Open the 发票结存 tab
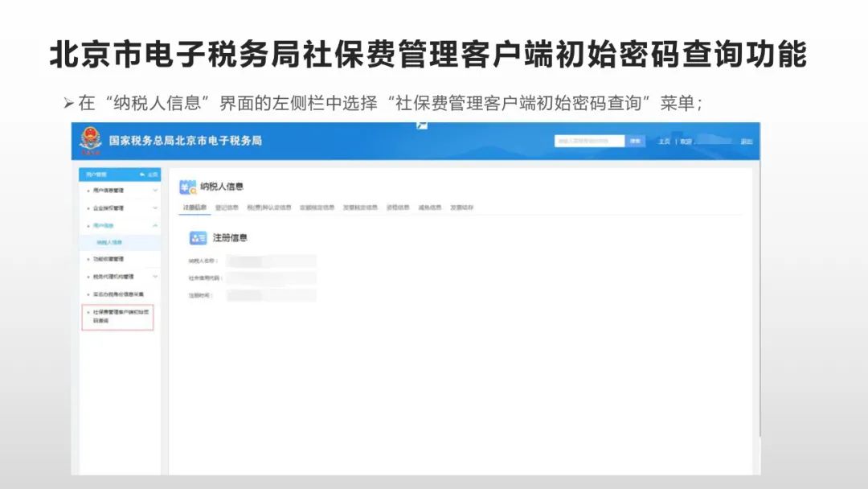 click(462, 208)
